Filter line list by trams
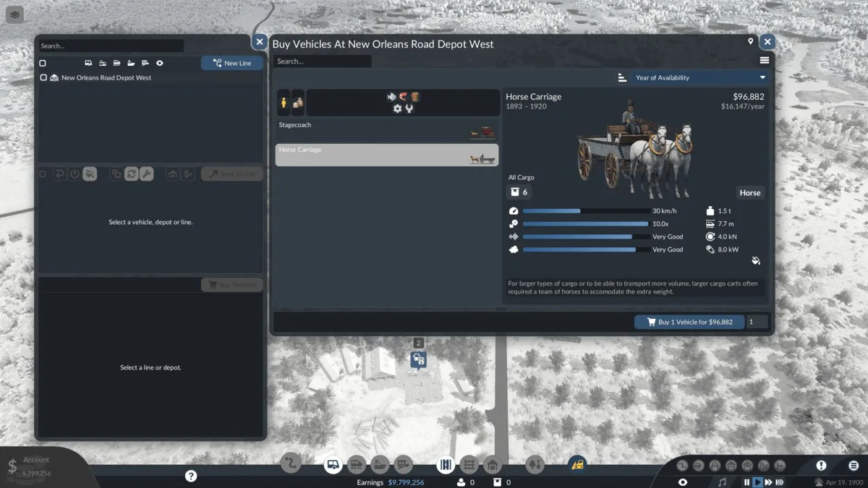The image size is (868, 488). 102,63
